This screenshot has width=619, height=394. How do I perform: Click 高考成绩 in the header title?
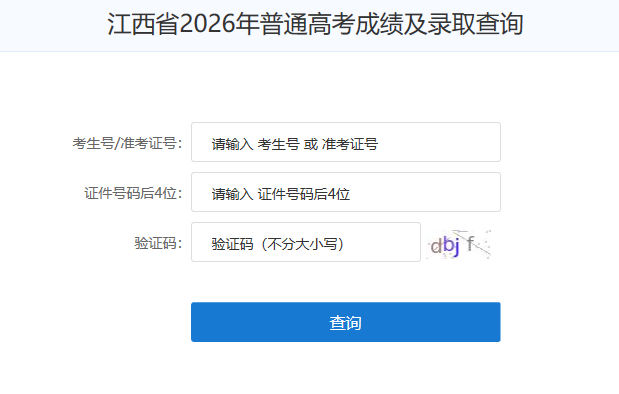tap(355, 24)
